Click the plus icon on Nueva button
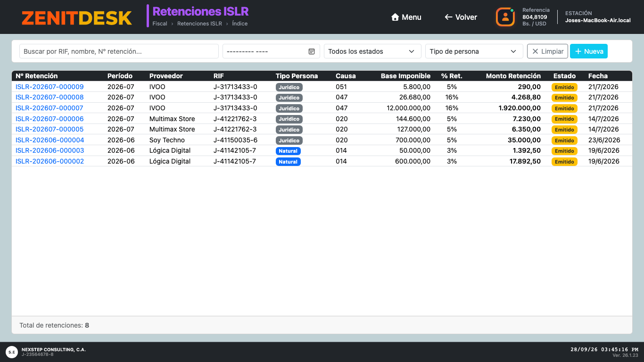Screen dimensions: 644x362 click(x=578, y=51)
